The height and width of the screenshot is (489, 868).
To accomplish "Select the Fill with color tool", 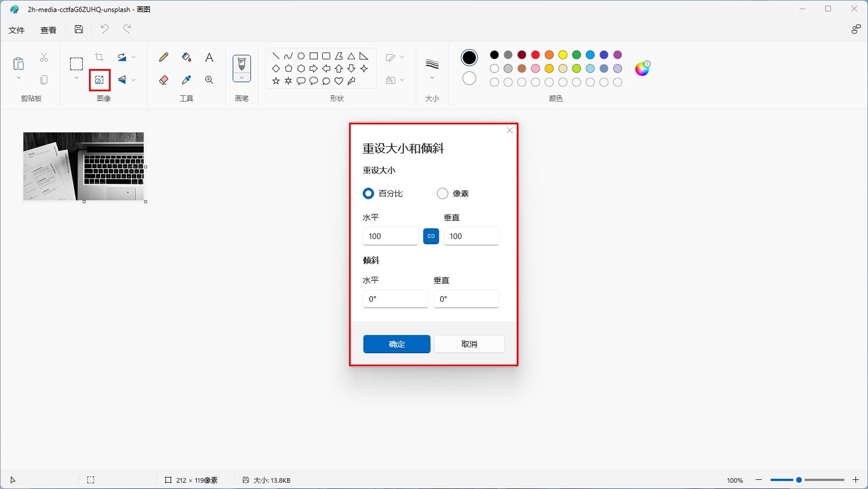I will pos(186,57).
